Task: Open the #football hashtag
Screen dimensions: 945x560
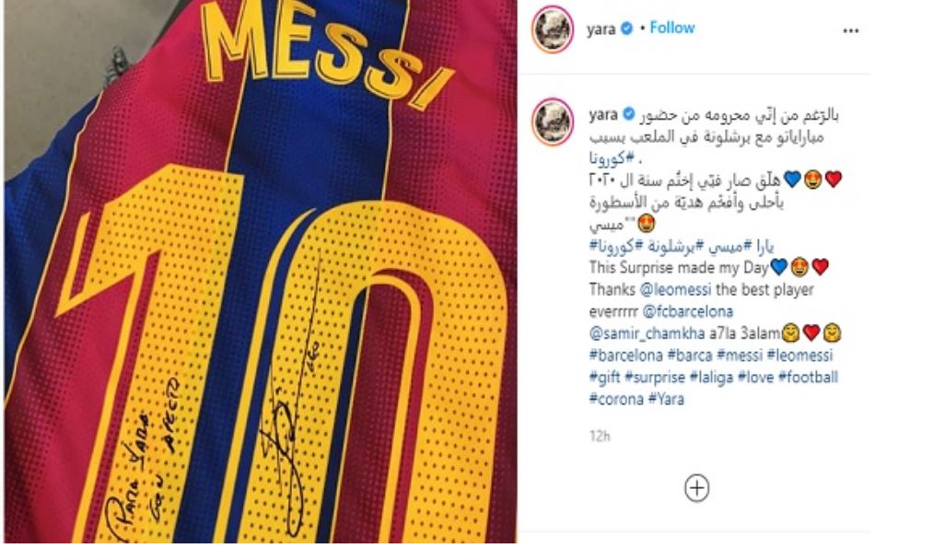Action: pos(808,377)
